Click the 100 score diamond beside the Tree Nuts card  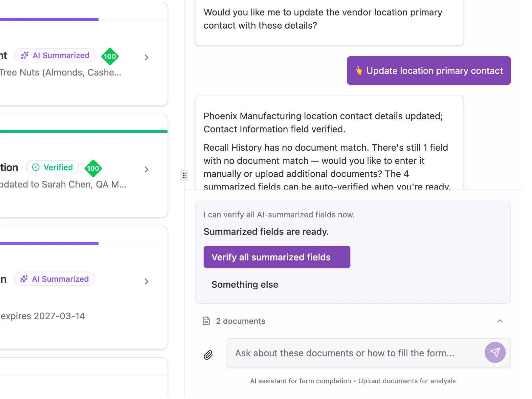pos(110,56)
